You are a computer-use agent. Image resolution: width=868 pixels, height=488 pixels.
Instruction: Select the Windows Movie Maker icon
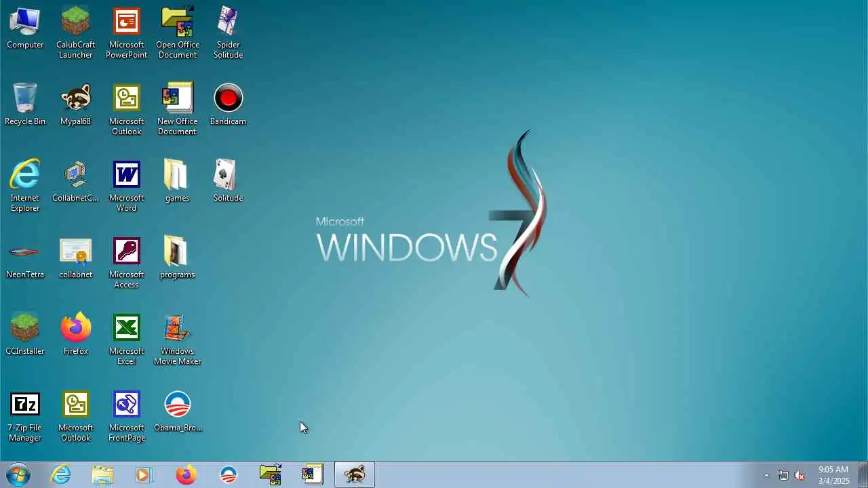(177, 339)
